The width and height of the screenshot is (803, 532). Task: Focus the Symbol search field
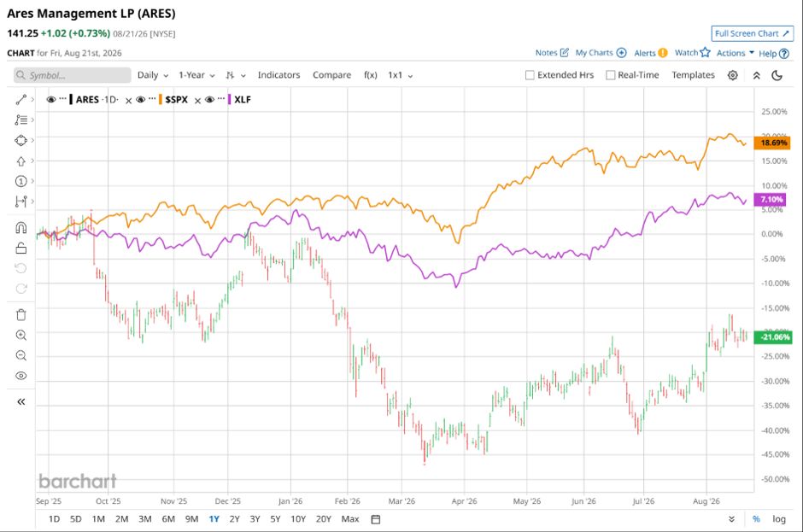pyautogui.click(x=73, y=75)
